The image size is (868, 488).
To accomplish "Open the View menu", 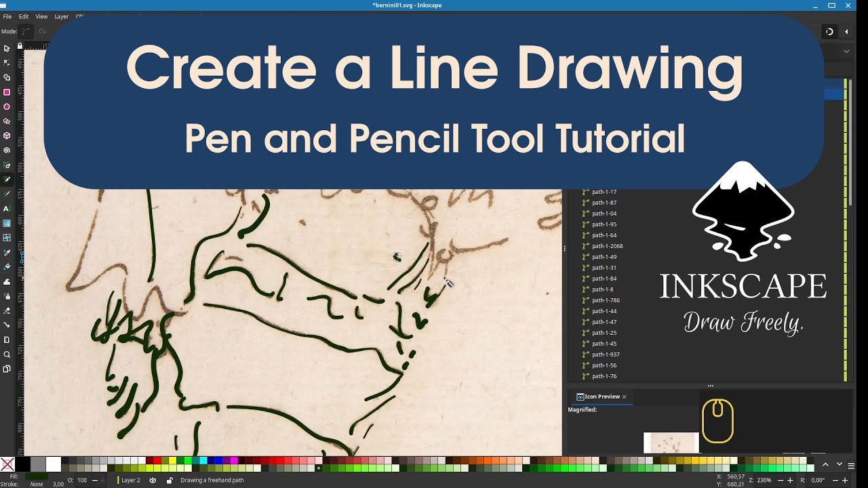I will (41, 16).
